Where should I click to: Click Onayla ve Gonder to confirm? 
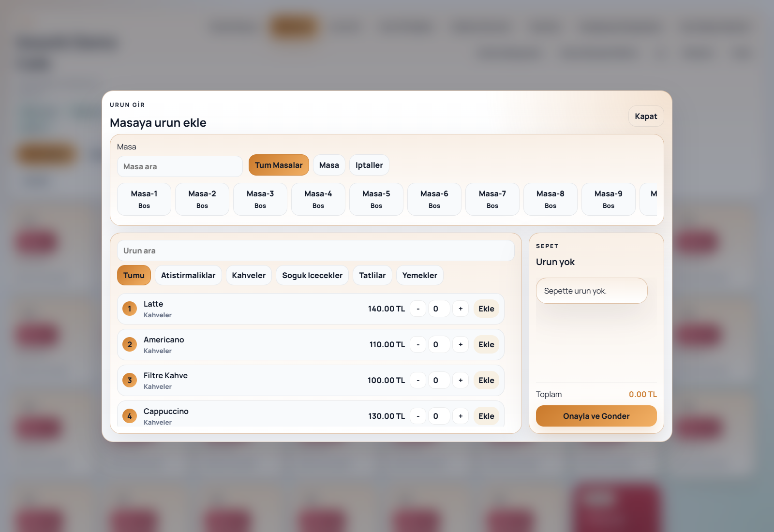point(596,416)
